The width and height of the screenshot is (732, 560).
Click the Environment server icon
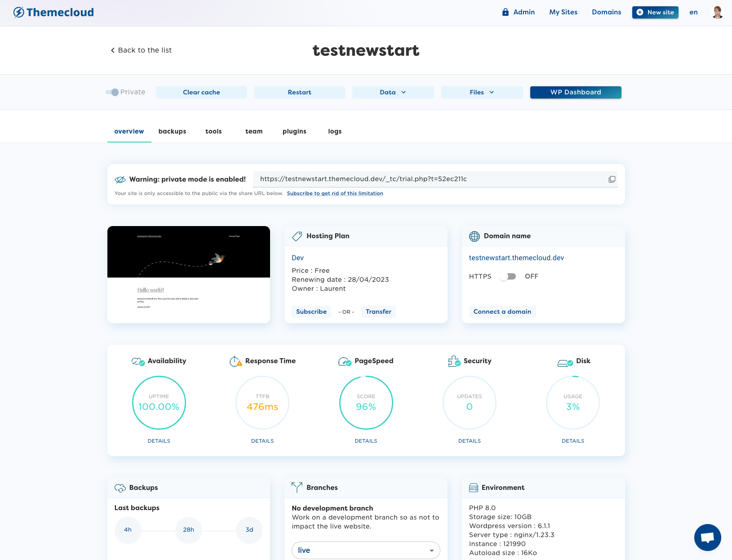click(474, 488)
